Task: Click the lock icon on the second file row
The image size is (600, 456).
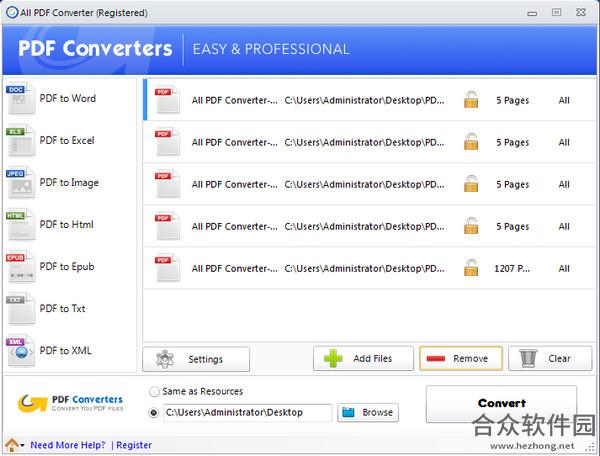Action: coord(471,142)
